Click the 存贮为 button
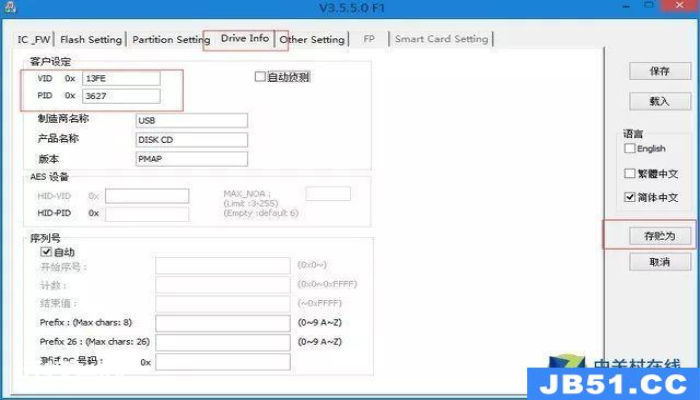Viewport: 700px width, 400px height. [660, 236]
